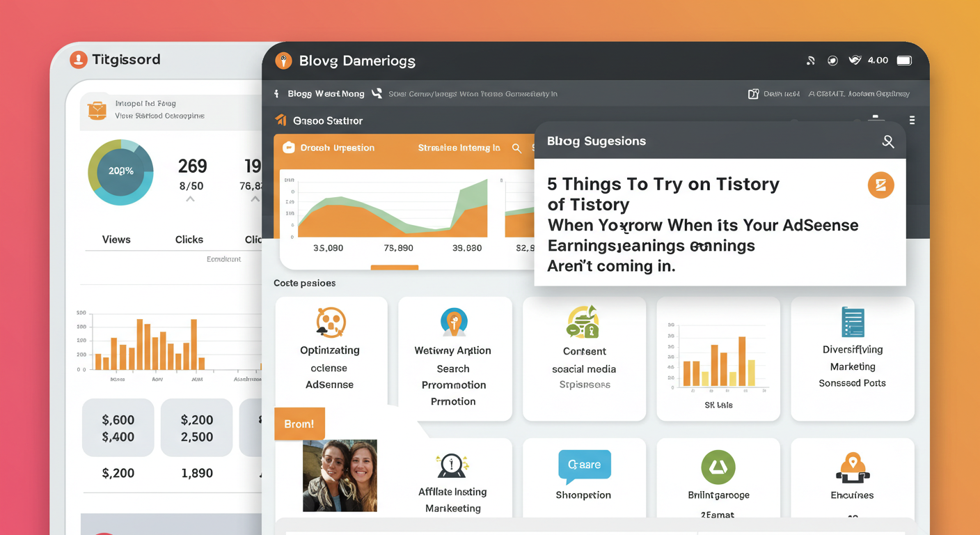The image size is (980, 535).
Task: Click the orange Brom! button
Action: [x=299, y=424]
